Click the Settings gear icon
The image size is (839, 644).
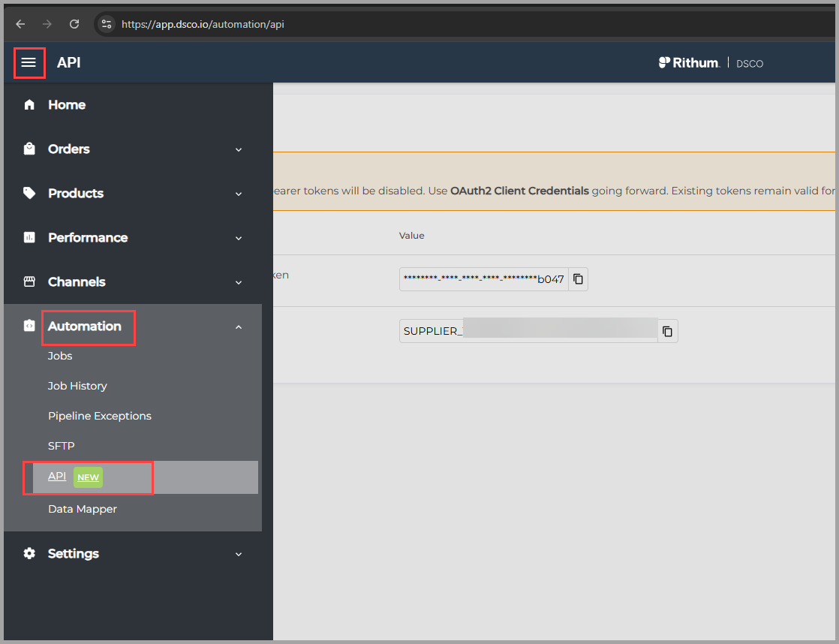pos(29,553)
